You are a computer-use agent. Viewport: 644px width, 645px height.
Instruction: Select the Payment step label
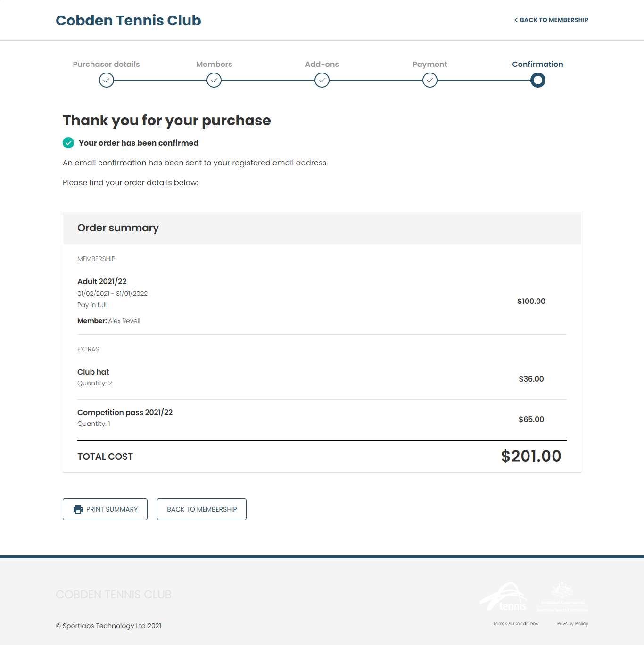430,65
